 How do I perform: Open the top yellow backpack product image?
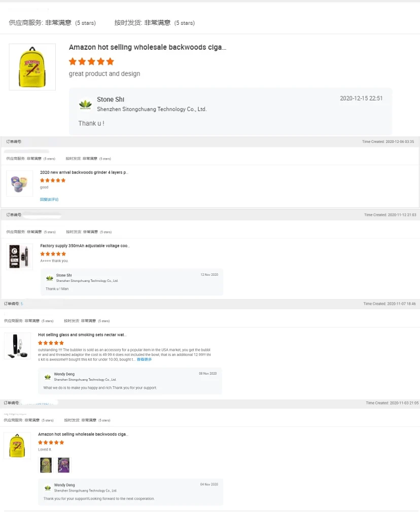coord(32,67)
